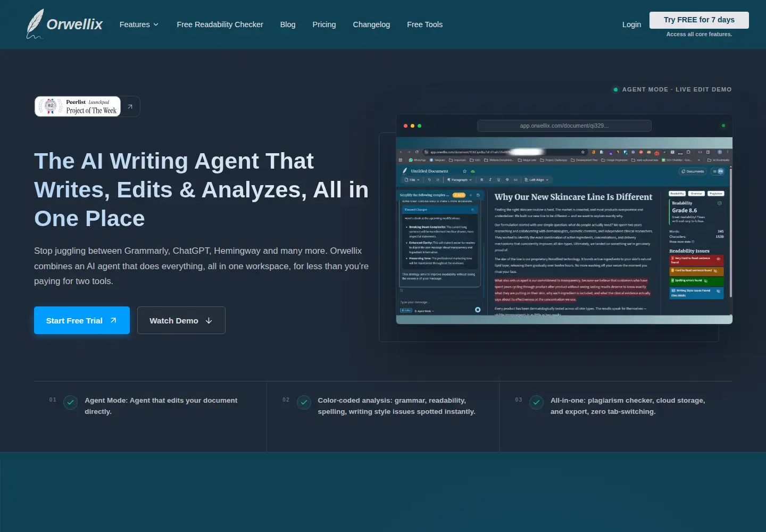Viewport: 766px width, 532px height.
Task: Open the Free Tools menu item
Action: click(424, 24)
